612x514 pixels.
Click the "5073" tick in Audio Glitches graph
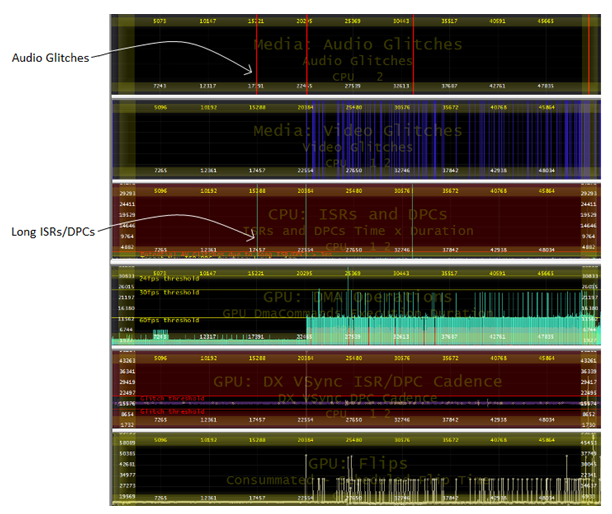pyautogui.click(x=158, y=19)
